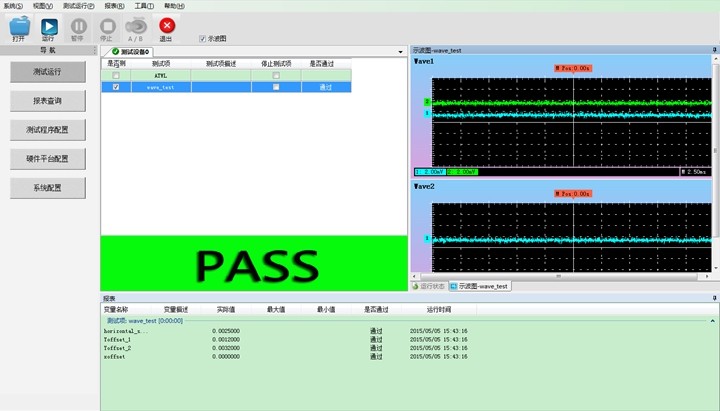Click the pin icon on 报表 panel

click(x=714, y=298)
